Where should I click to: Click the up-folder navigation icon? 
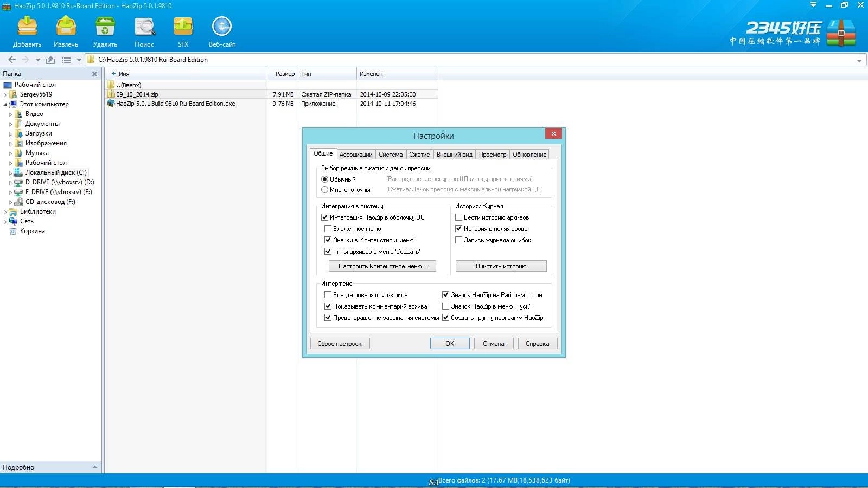pos(50,60)
